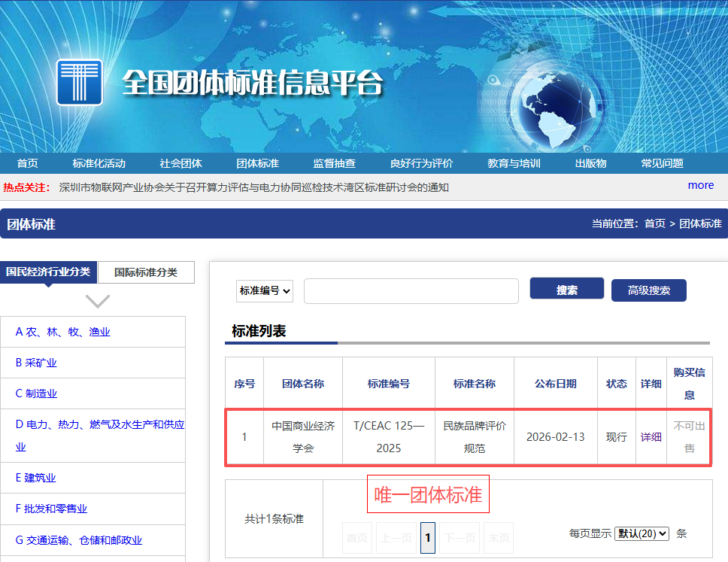Open the 深圳市物联网产业协会 notice headline
Screen dimensions: 728x562
click(253, 187)
